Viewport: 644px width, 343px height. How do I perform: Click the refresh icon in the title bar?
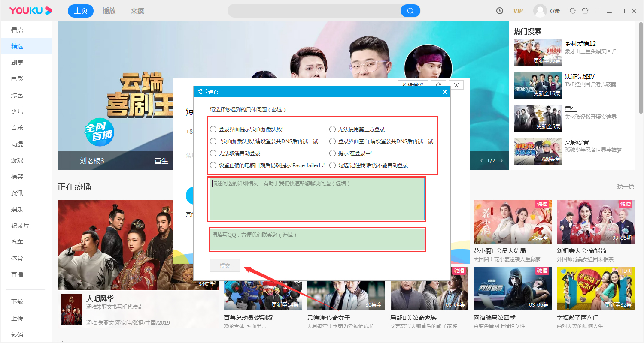pos(572,10)
